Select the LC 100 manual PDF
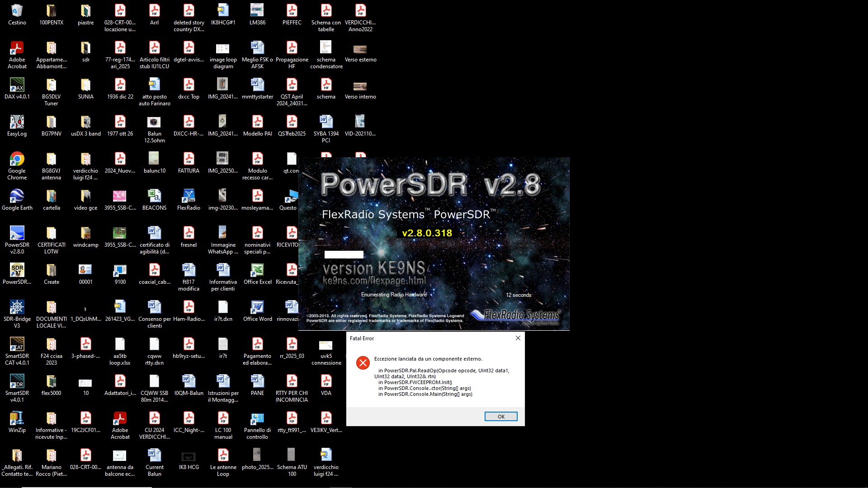Viewport: 868px width, 488px height. 223,425
